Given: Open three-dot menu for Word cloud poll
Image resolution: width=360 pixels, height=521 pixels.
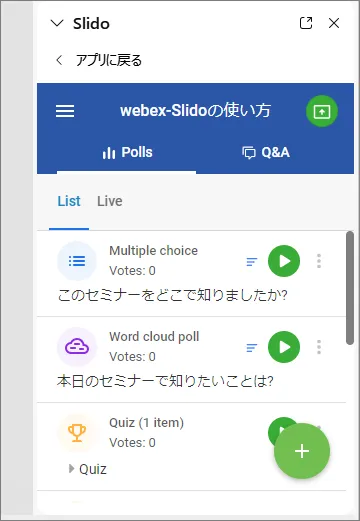Looking at the screenshot, I should point(319,347).
